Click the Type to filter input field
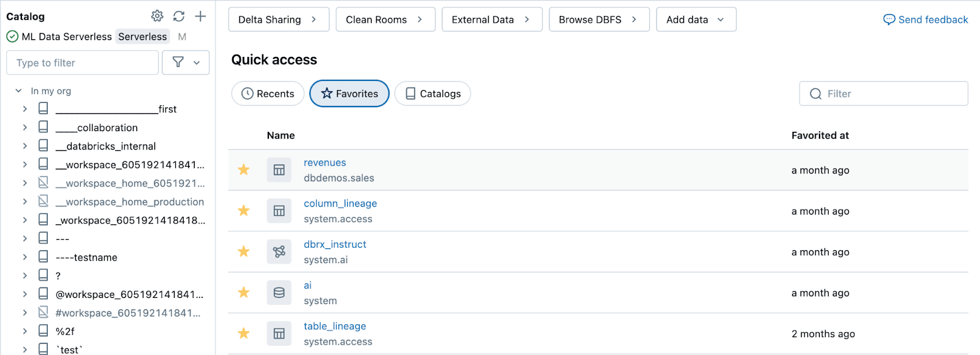This screenshot has width=980, height=355. pos(83,63)
